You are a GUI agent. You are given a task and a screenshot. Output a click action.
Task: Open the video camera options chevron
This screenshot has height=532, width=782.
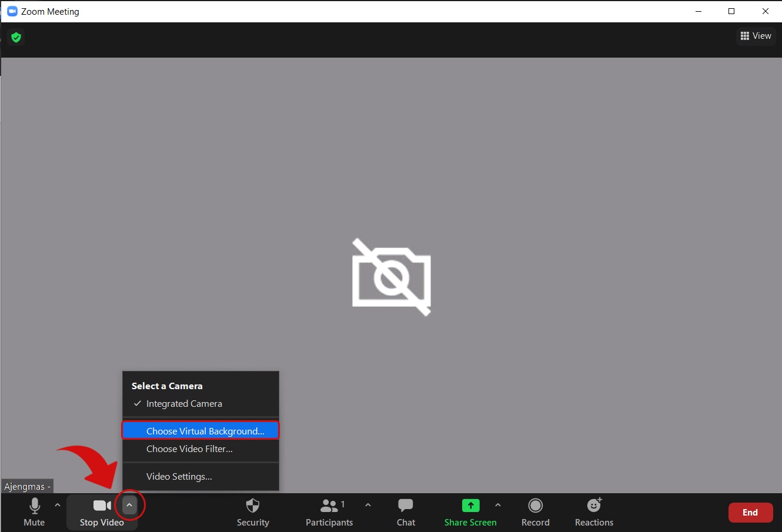[x=129, y=504]
